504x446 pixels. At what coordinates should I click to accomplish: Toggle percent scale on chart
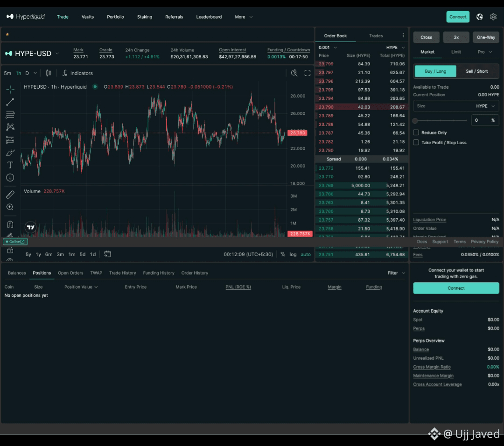pyautogui.click(x=282, y=254)
